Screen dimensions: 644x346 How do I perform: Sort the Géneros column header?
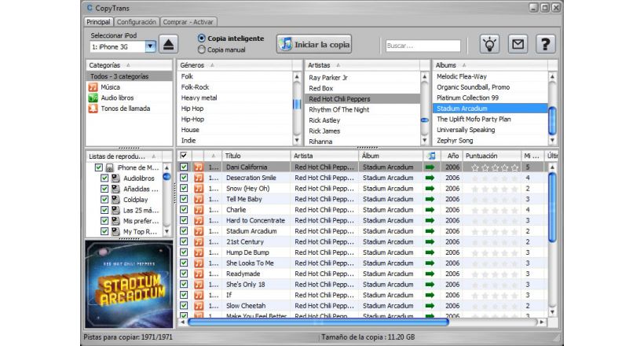pos(235,65)
